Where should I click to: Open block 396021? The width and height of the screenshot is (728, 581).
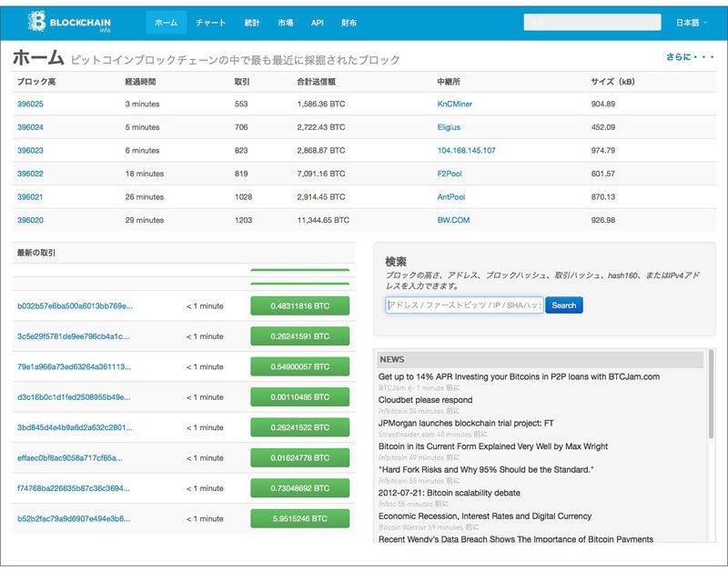click(x=30, y=196)
